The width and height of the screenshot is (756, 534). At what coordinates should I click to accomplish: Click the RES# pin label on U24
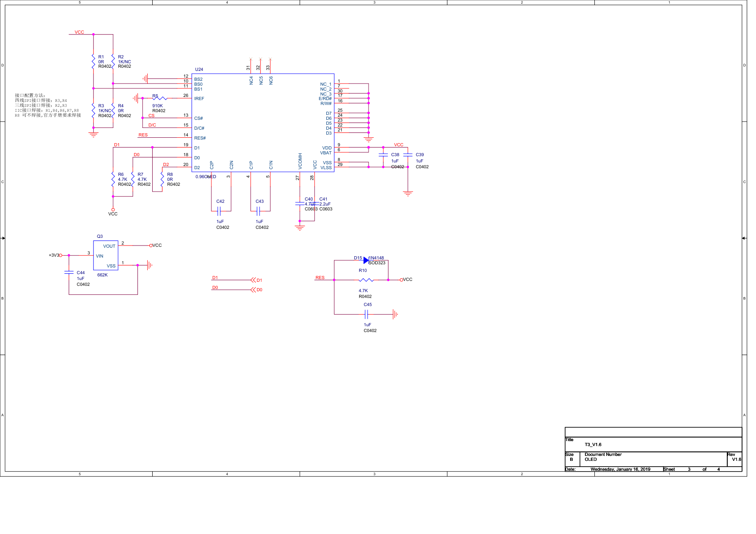(x=200, y=138)
